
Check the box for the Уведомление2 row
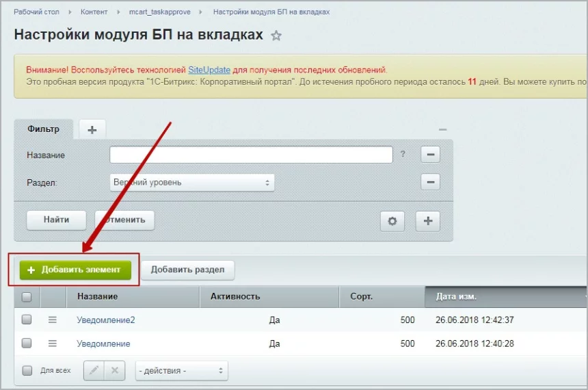pyautogui.click(x=27, y=320)
